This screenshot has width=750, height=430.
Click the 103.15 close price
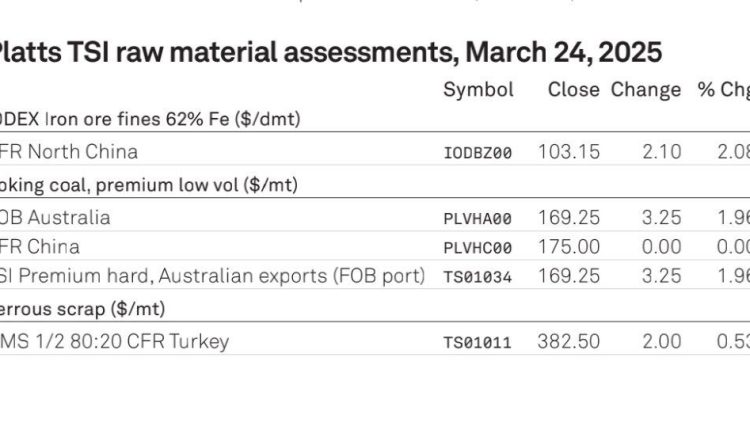click(569, 152)
